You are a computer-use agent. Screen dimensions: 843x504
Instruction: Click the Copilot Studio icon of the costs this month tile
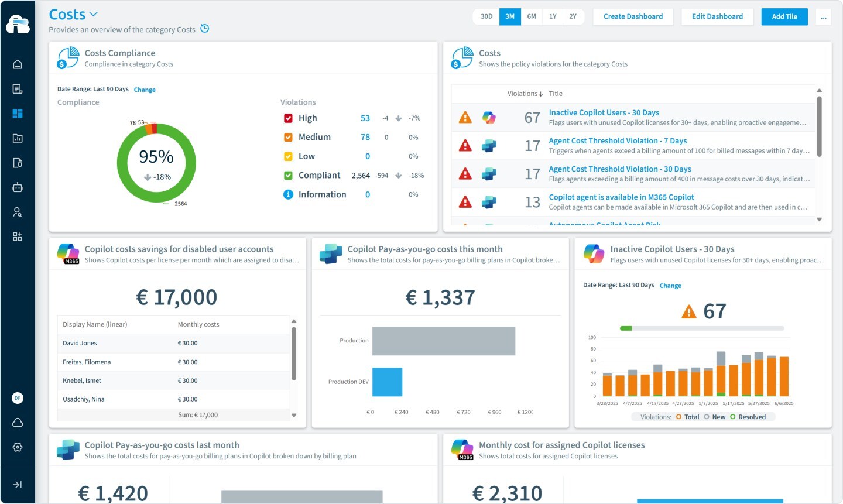[x=331, y=254]
